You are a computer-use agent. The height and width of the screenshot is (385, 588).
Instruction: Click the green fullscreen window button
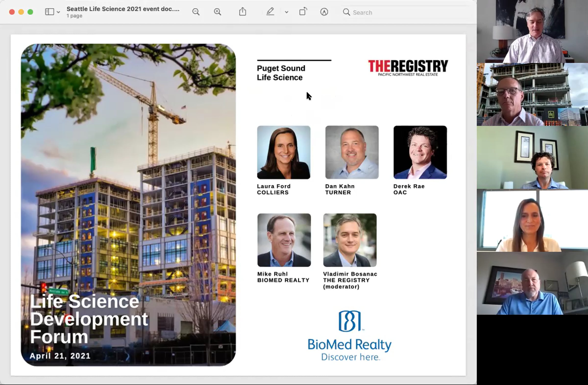coord(30,12)
